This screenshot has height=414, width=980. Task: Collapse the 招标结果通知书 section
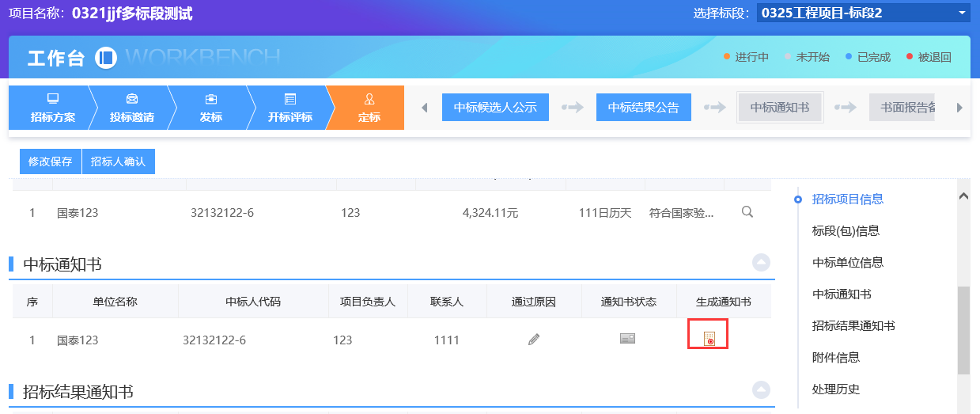tap(760, 390)
